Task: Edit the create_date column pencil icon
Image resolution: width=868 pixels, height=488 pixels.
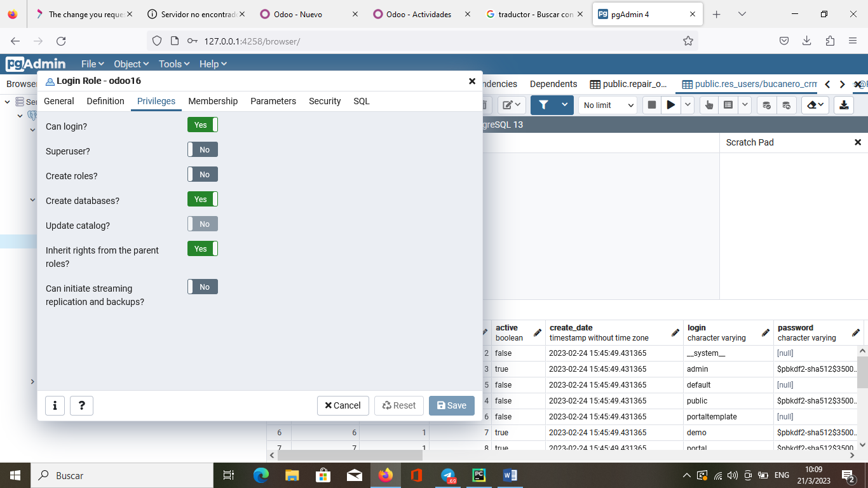Action: pos(675,333)
